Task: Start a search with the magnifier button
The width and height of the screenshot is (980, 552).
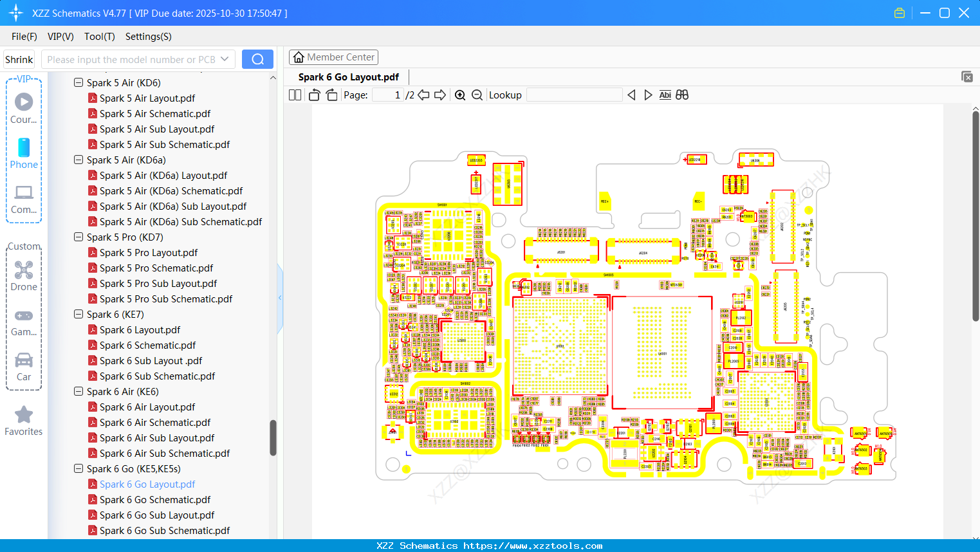Action: 257,59
